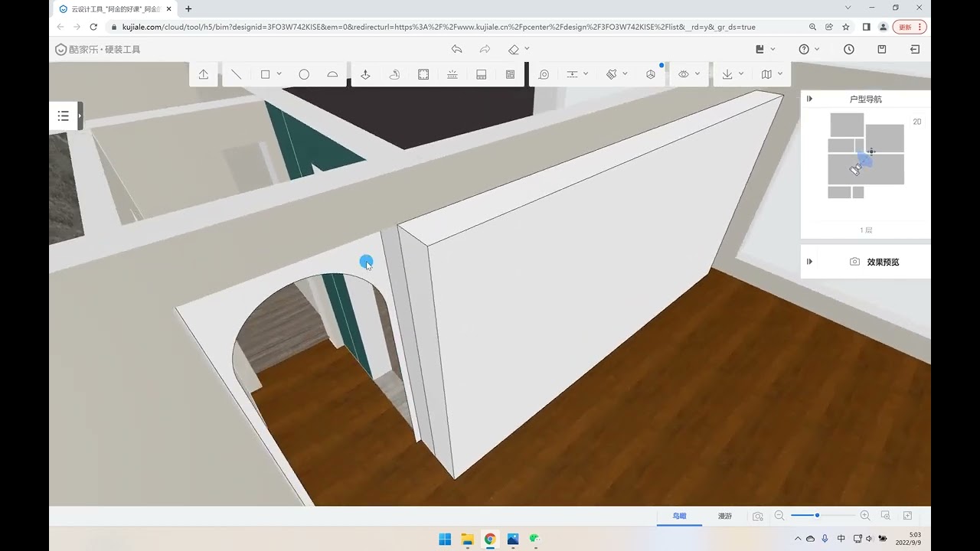Click the tape measure tool icon
This screenshot has height=551, width=980.
click(544, 74)
